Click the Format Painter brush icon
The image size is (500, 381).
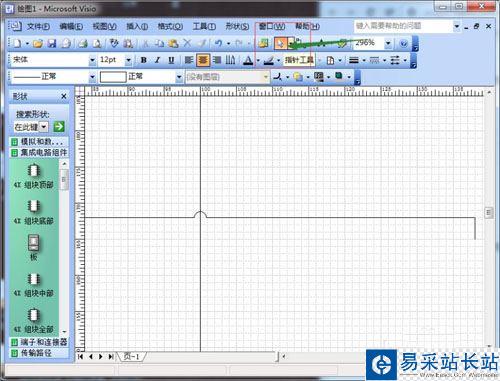coord(201,43)
